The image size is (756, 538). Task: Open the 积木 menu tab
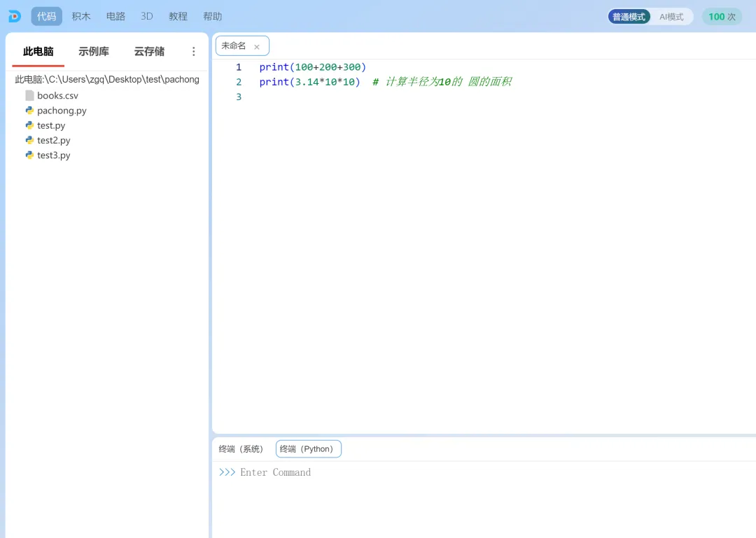(x=81, y=16)
